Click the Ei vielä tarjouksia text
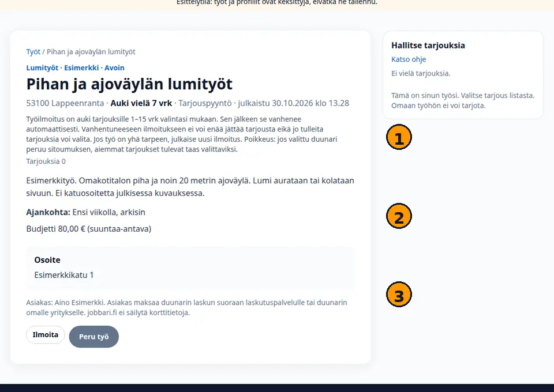Viewport: 554px width, 392px height. click(421, 73)
